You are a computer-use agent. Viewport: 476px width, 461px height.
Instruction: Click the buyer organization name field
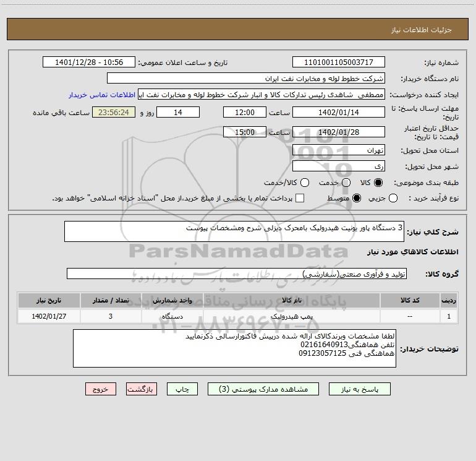click(246, 79)
